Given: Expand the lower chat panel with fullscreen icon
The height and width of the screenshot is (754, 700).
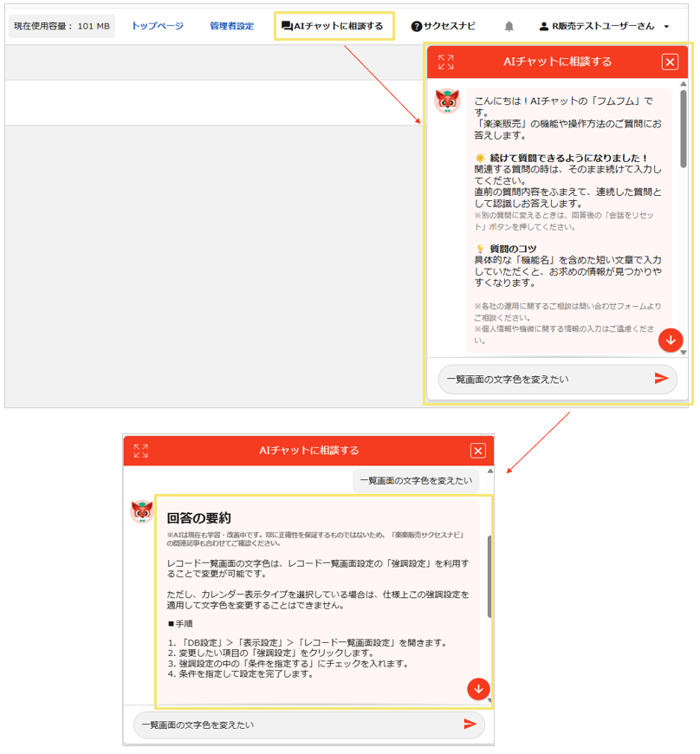Looking at the screenshot, I should coord(141,451).
